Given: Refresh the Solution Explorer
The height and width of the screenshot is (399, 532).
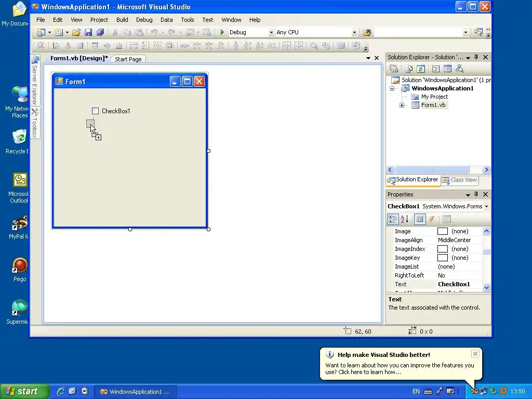Looking at the screenshot, I should 421,69.
